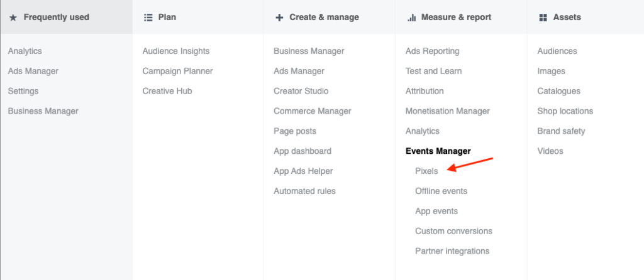Open Campaign Planner
The width and height of the screenshot is (644, 280).
[x=177, y=71]
